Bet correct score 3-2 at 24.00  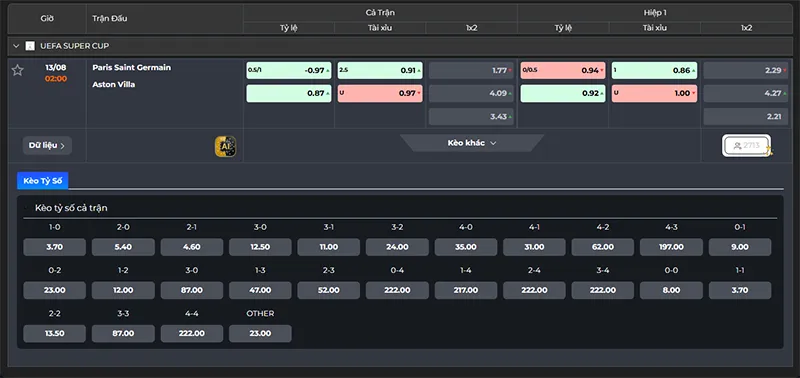(397, 247)
